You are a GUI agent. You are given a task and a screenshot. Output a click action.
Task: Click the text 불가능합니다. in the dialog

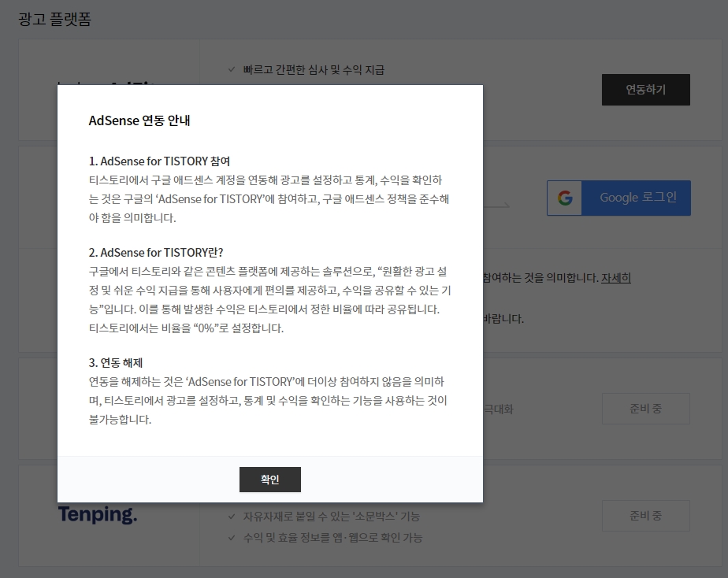click(x=121, y=420)
